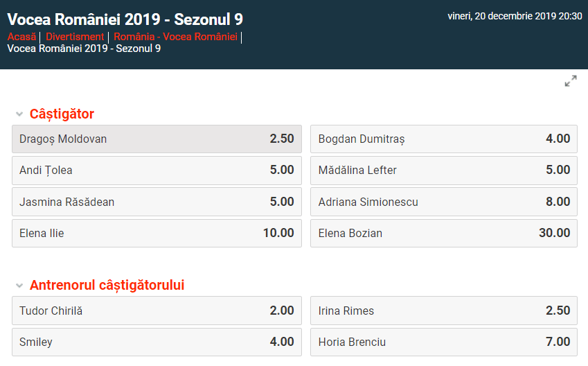The height and width of the screenshot is (366, 588).
Task: Choose Horia Brenciu at 7.00
Action: pos(444,342)
